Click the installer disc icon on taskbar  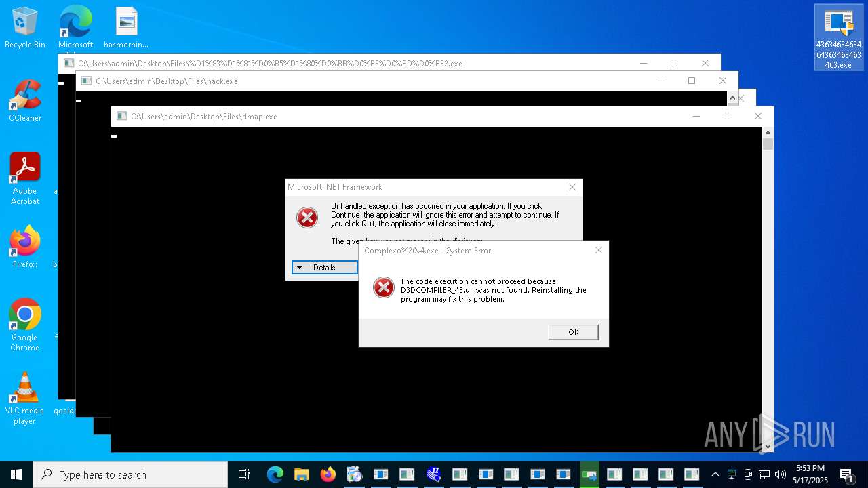click(354, 474)
